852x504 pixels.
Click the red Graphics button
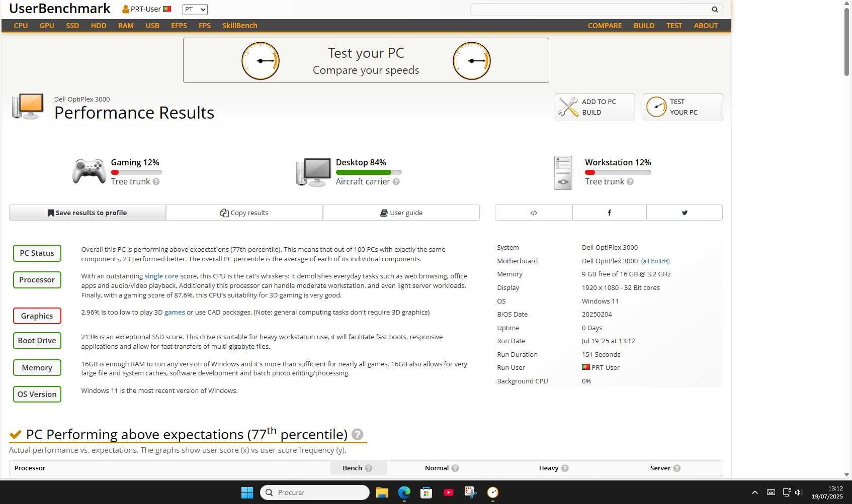[x=37, y=316]
